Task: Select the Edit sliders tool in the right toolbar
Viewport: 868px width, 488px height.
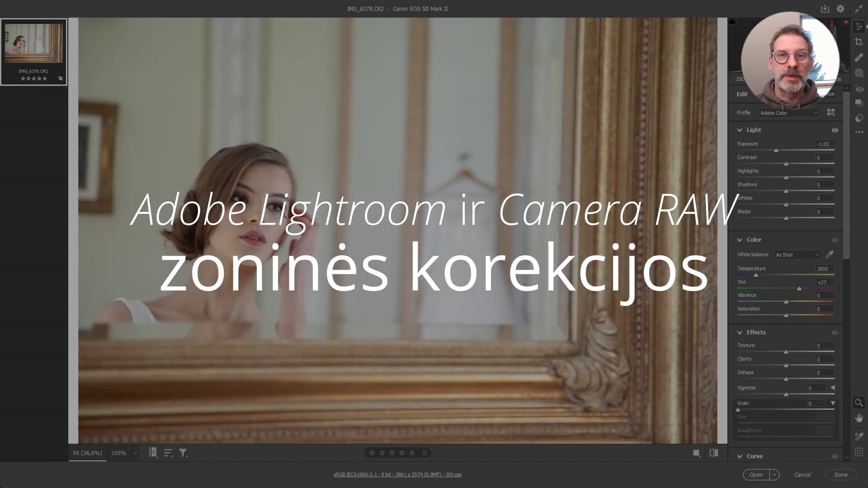Action: (x=859, y=27)
